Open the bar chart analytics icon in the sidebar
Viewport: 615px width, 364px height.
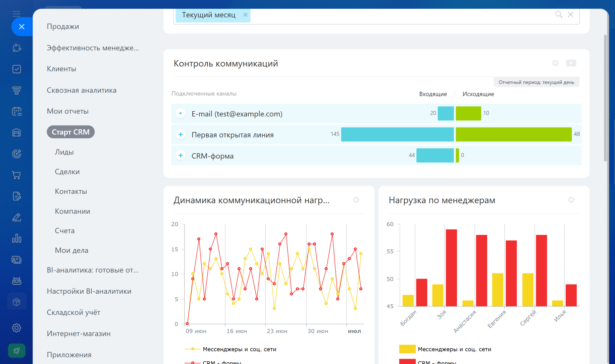pos(17,239)
